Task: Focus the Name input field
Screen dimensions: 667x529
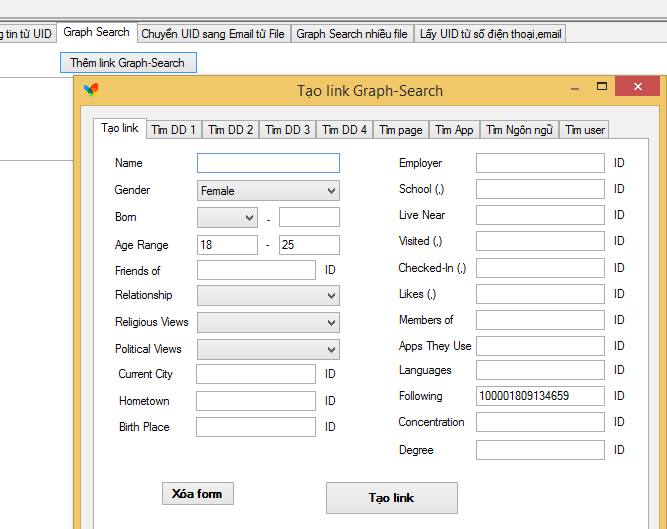Action: tap(268, 163)
